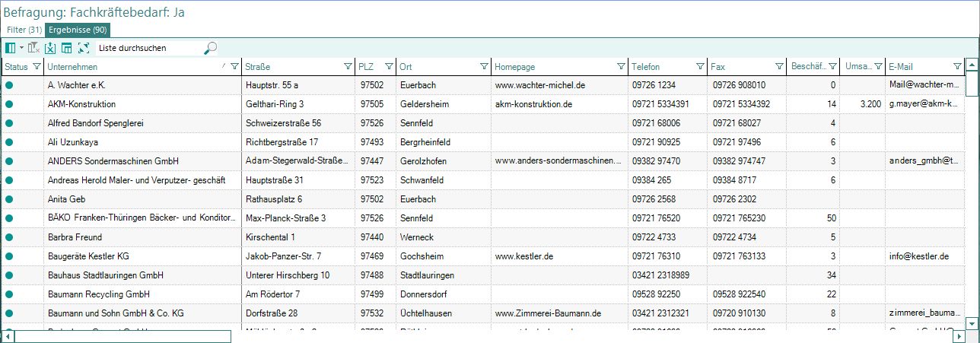Click the magnifying glass search icon
Image resolution: width=980 pixels, height=343 pixels.
point(211,48)
